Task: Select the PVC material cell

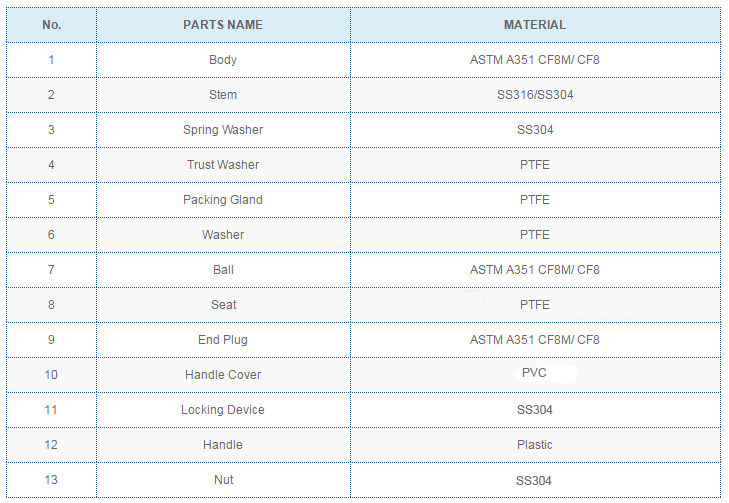Action: point(534,373)
